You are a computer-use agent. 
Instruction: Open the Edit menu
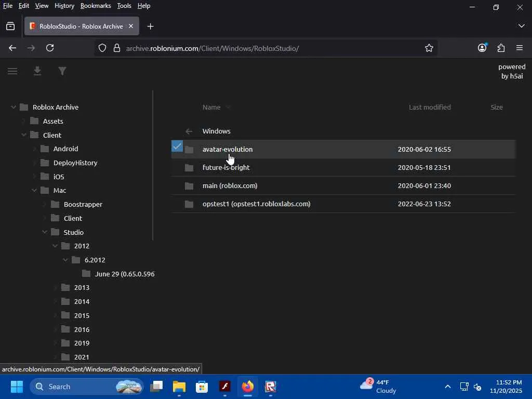tap(24, 6)
